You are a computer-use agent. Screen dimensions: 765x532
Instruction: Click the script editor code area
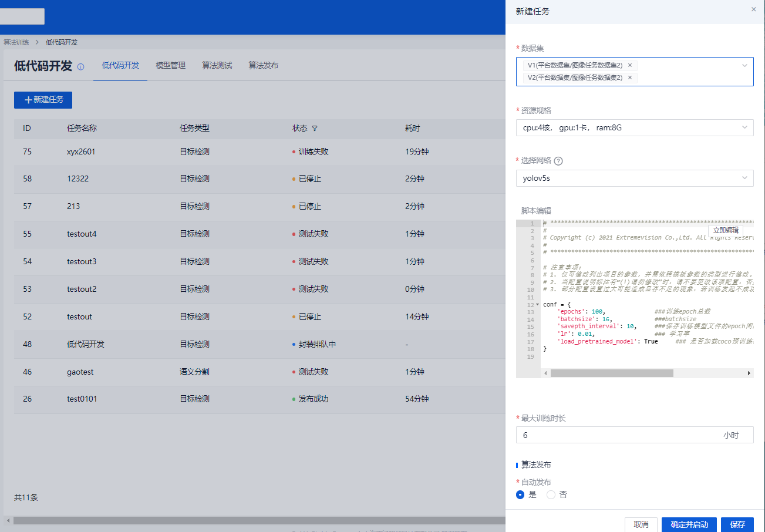647,294
